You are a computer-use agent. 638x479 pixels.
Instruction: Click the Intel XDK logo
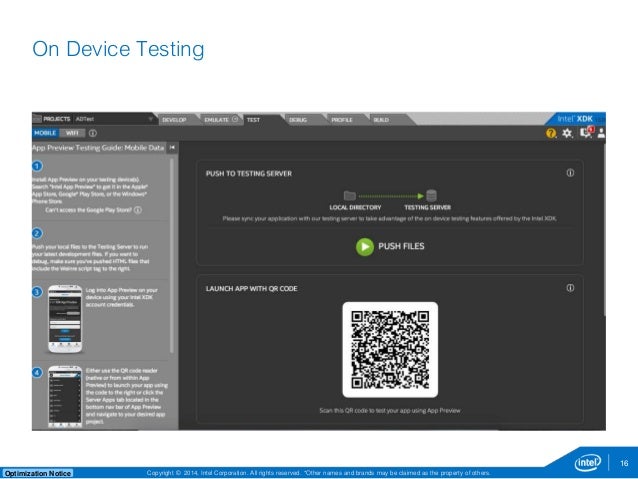(575, 119)
